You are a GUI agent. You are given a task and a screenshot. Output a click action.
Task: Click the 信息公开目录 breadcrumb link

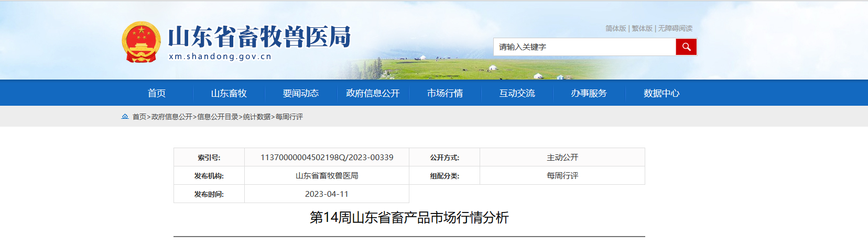[x=218, y=117]
